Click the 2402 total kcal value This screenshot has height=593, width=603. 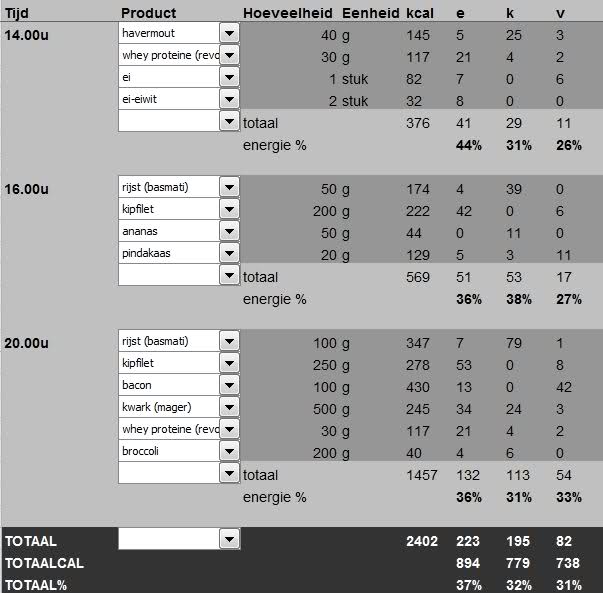click(422, 541)
